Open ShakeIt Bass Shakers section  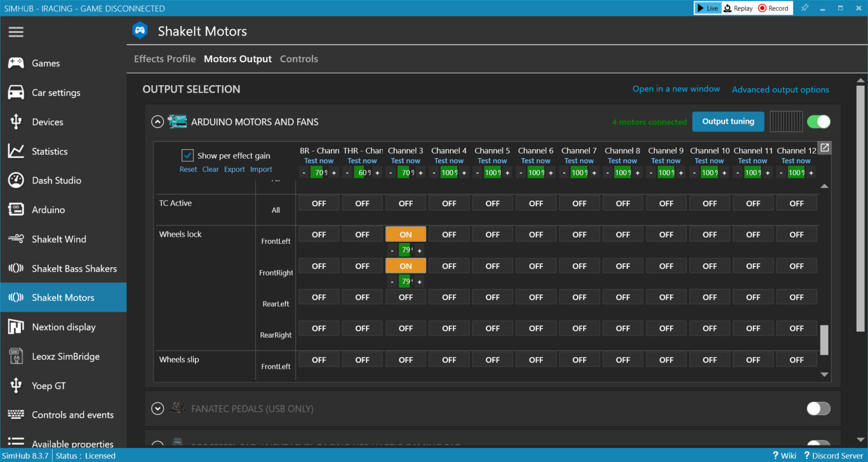coord(74,269)
